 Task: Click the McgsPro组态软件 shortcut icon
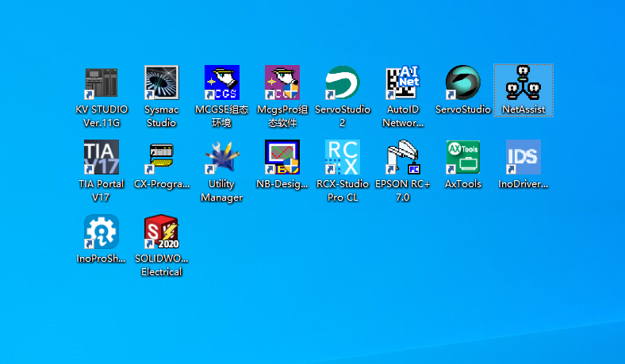tap(282, 82)
